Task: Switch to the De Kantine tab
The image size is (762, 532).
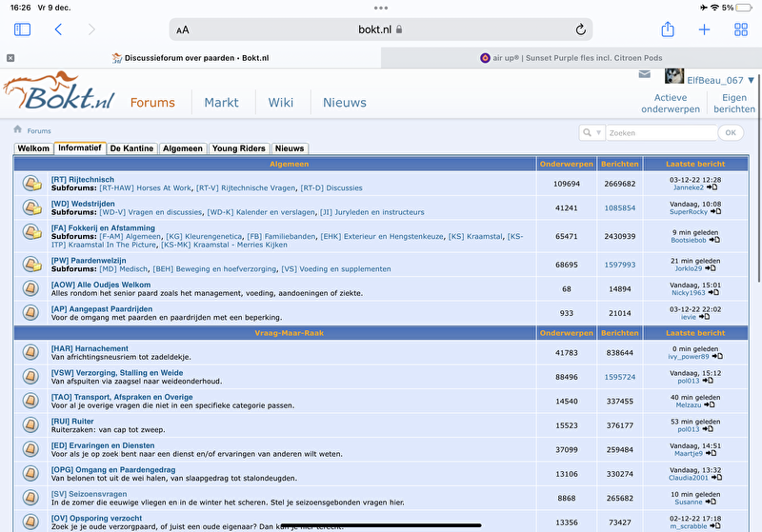Action: (131, 148)
